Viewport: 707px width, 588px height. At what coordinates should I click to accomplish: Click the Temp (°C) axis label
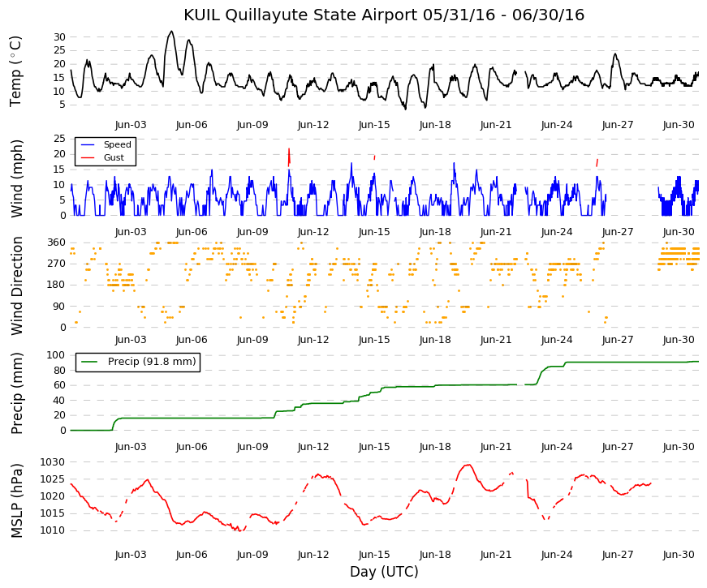click(x=15, y=71)
